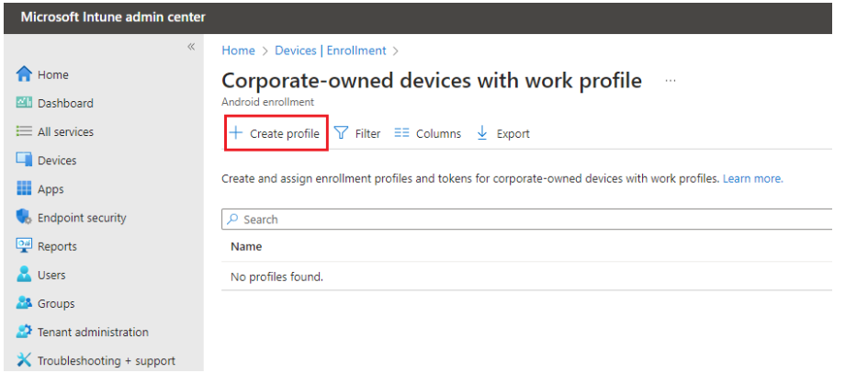
Task: Open Troubleshooting + support menu label
Action: pyautogui.click(x=107, y=361)
